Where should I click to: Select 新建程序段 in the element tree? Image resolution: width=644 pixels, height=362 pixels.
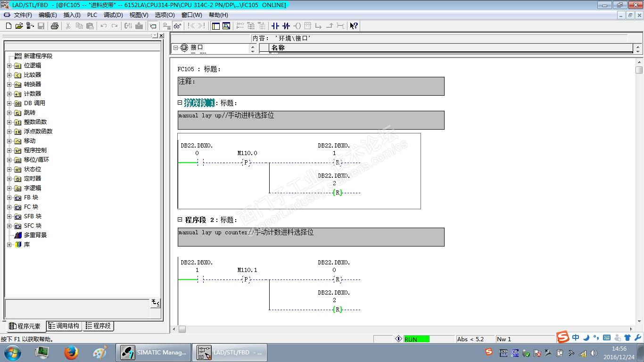click(x=38, y=56)
